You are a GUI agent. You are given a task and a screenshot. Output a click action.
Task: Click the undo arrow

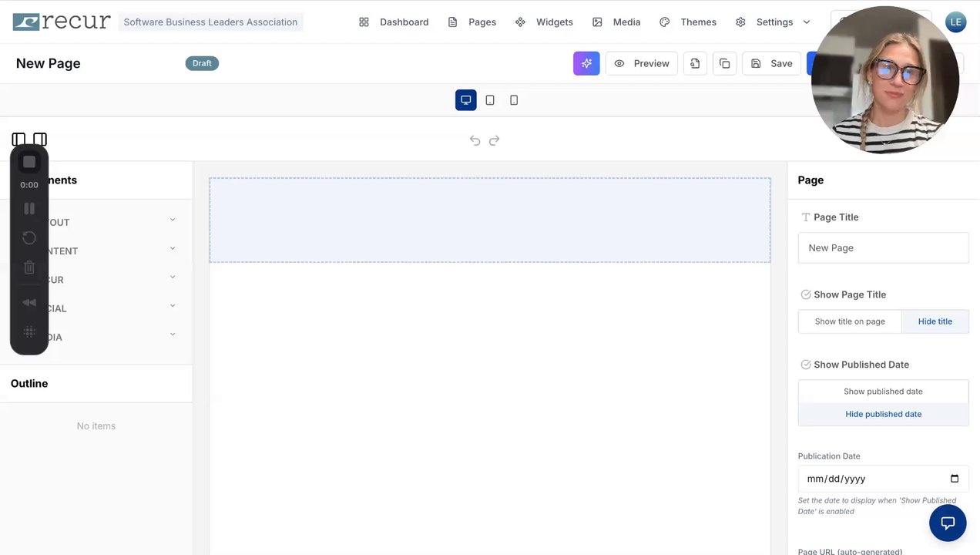(475, 140)
